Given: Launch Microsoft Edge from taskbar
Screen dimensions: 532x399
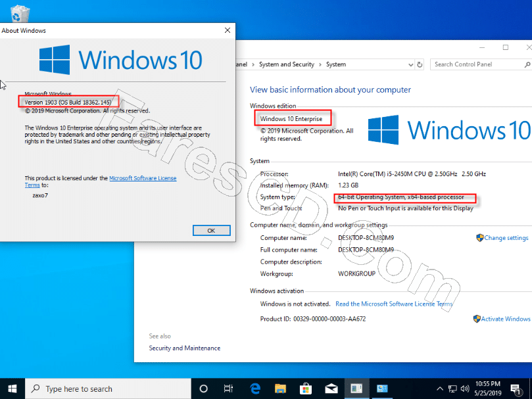Looking at the screenshot, I should point(254,389).
